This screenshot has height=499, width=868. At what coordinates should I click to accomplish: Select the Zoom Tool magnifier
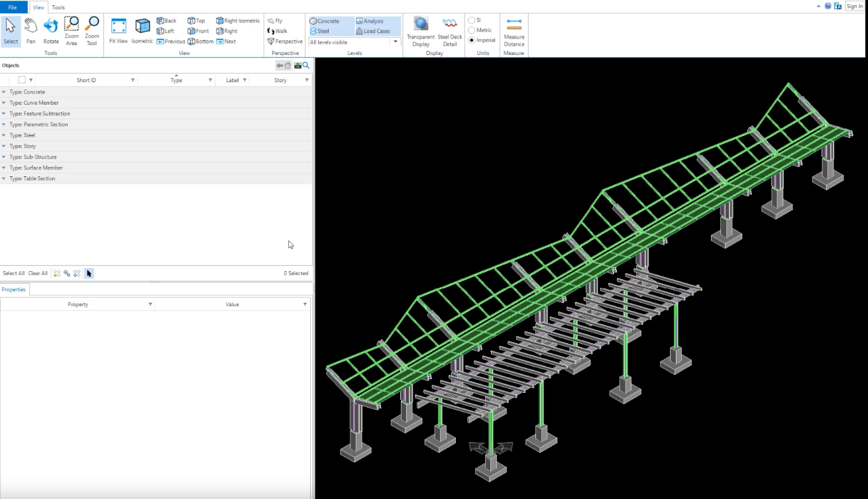click(92, 31)
